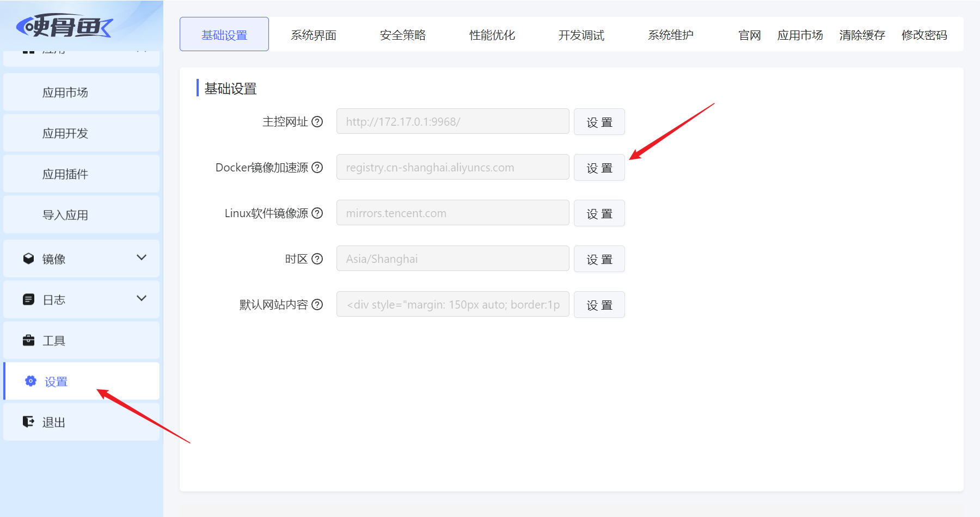This screenshot has height=517, width=980.
Task: Click 设置 button for 时区
Action: pos(599,259)
